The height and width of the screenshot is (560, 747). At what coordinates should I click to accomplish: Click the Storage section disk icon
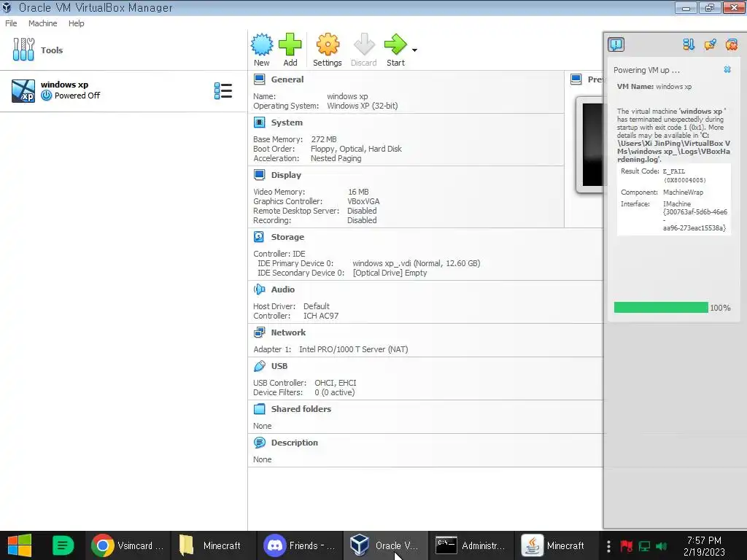tap(259, 237)
